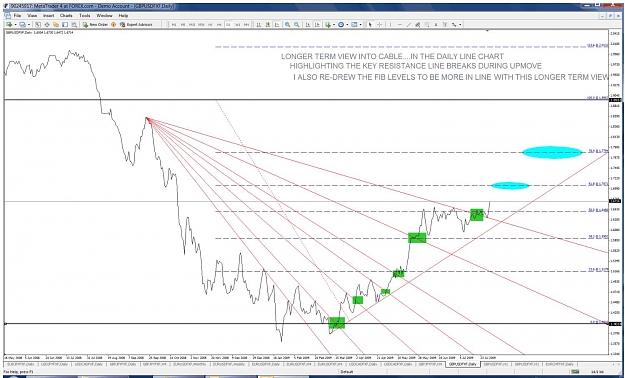Open the indicators list icon
The image size is (625, 378).
pyautogui.click(x=328, y=24)
